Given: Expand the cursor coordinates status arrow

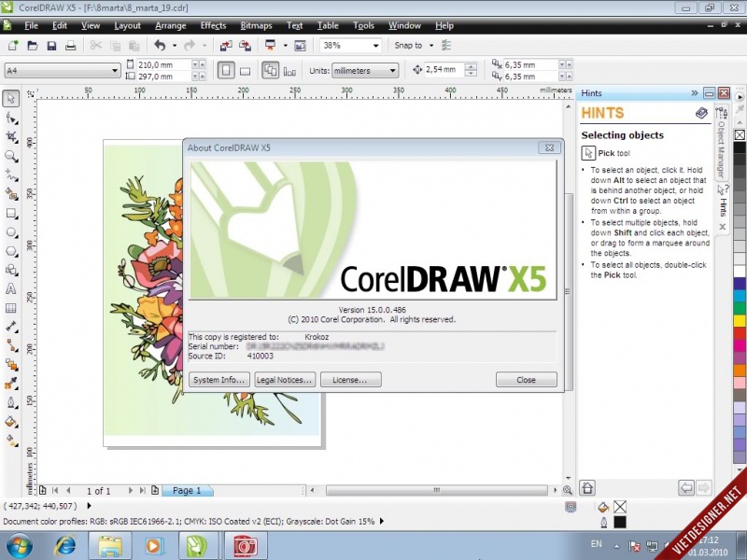Looking at the screenshot, I should 89,506.
